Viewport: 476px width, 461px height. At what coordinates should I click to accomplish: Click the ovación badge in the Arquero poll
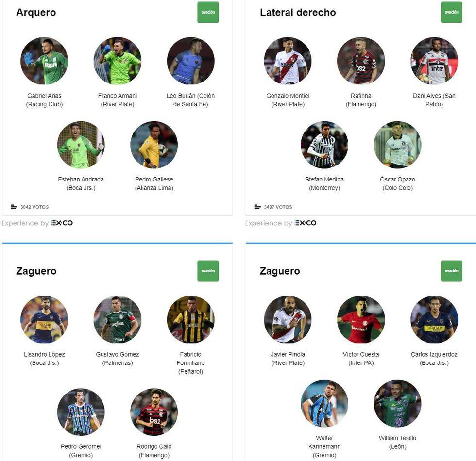208,13
